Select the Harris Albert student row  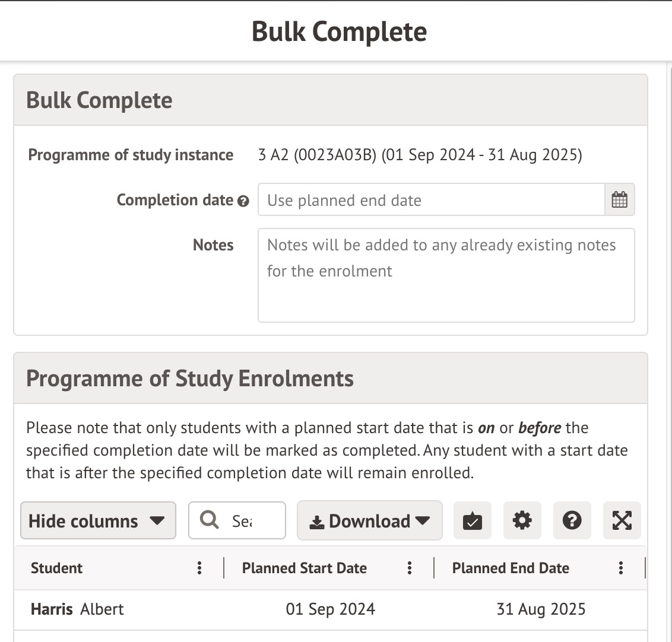click(x=78, y=609)
